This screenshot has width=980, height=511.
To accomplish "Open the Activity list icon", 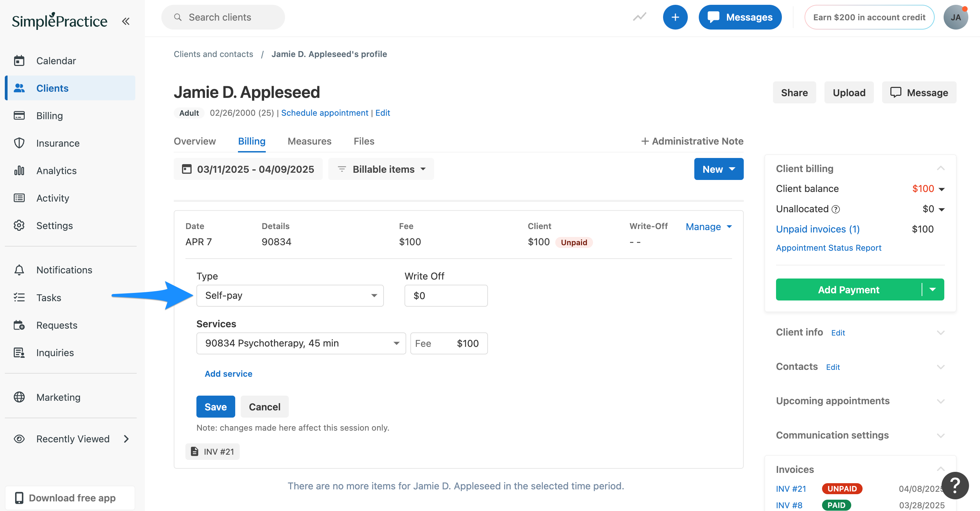I will pyautogui.click(x=19, y=198).
